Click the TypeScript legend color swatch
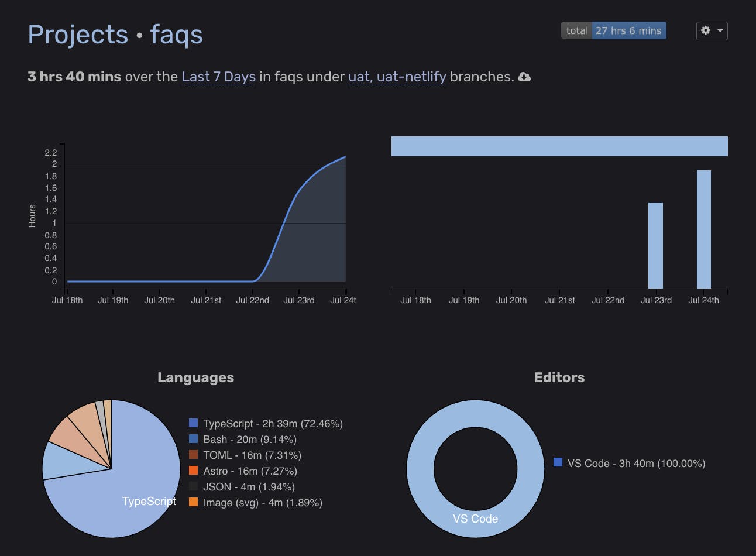The width and height of the screenshot is (756, 556). click(x=194, y=423)
